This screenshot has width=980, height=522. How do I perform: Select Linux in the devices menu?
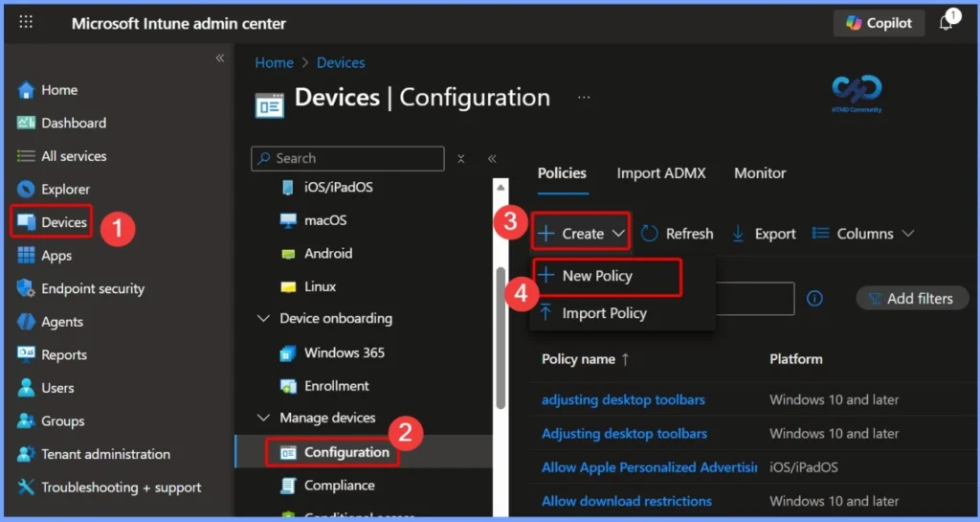click(x=320, y=286)
